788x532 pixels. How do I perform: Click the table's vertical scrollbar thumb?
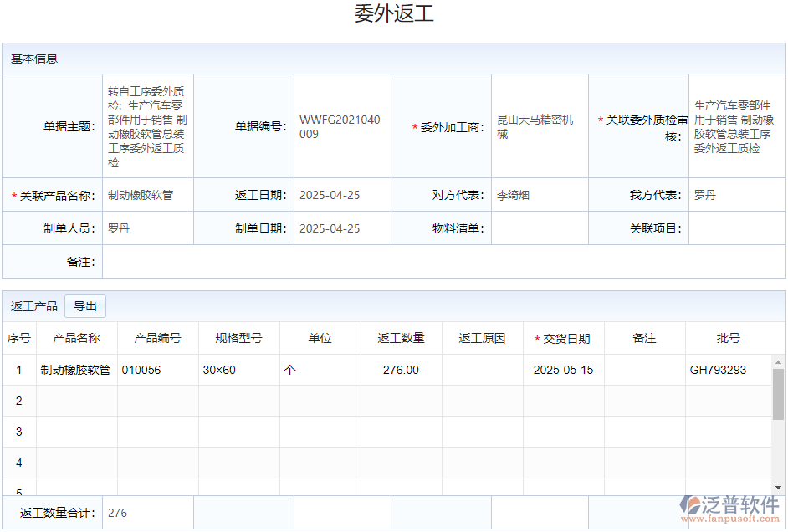click(x=778, y=393)
